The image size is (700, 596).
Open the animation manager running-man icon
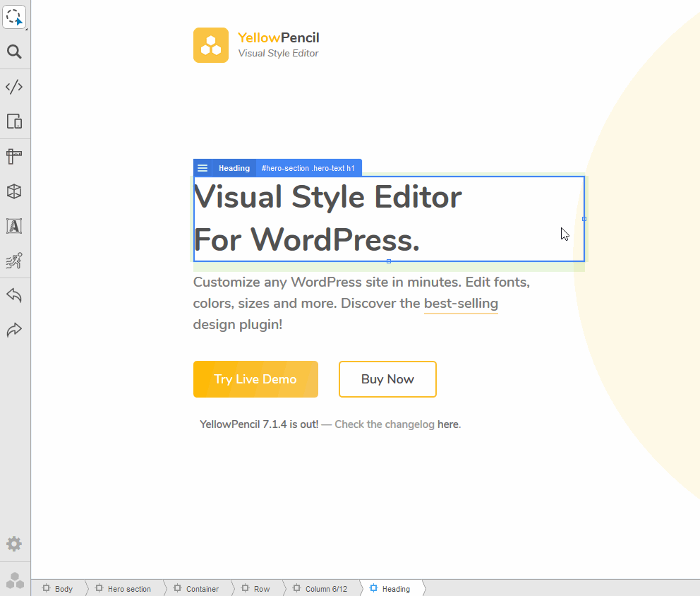pyautogui.click(x=14, y=261)
